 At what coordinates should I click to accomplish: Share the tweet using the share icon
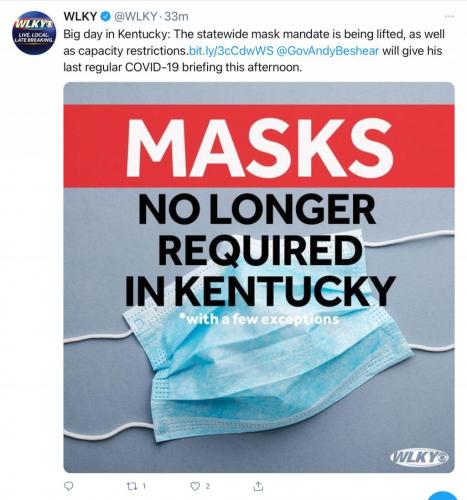point(258,486)
